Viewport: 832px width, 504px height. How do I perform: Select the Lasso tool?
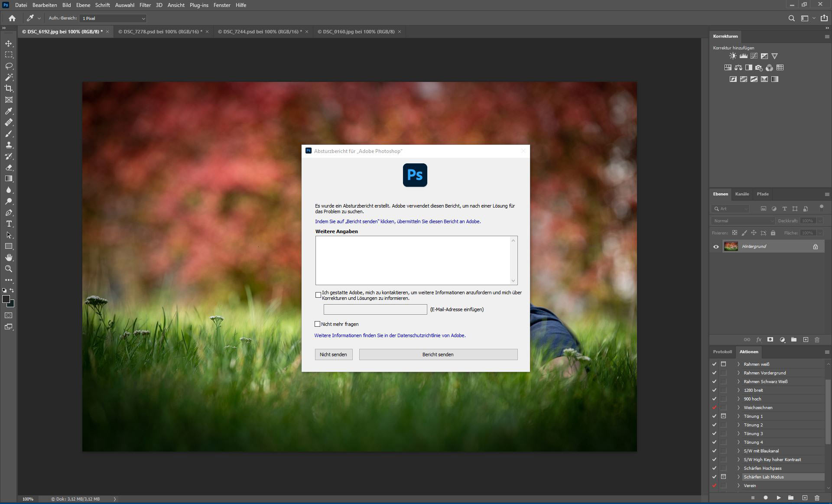(9, 66)
